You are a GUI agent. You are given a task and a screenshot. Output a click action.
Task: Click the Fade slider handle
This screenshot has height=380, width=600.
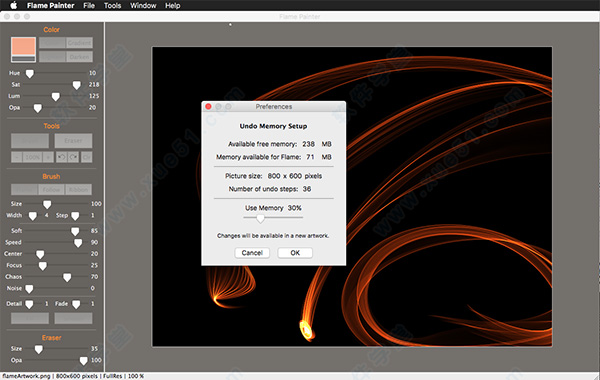point(76,304)
